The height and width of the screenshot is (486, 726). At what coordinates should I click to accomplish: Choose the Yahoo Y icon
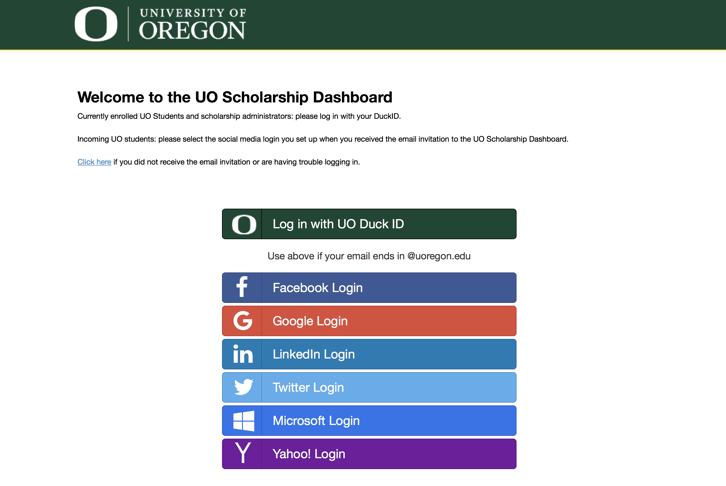pos(243,453)
